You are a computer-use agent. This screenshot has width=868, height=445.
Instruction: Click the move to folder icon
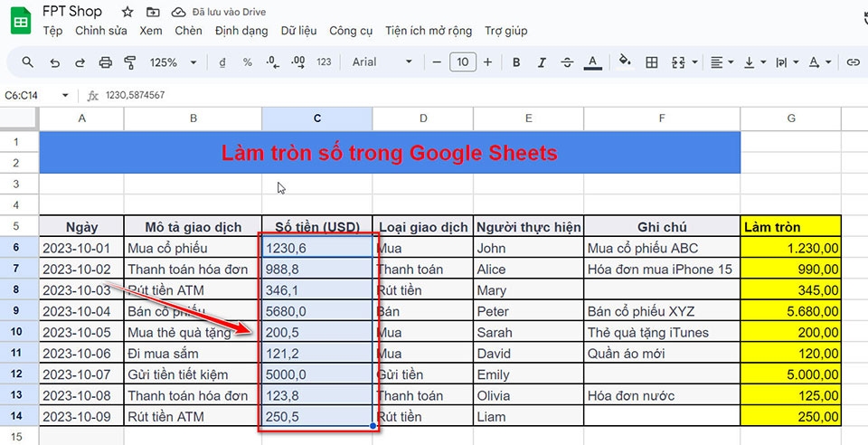pos(153,12)
